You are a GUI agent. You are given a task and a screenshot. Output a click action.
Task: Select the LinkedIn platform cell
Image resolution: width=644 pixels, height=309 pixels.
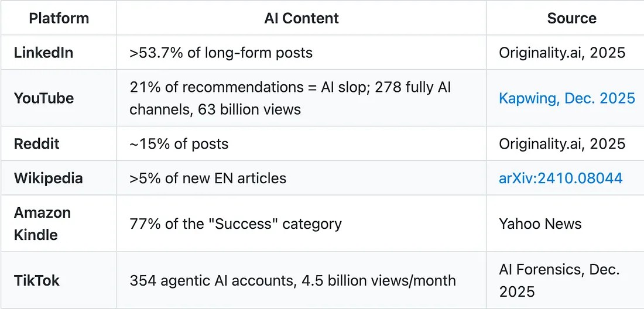click(x=43, y=53)
